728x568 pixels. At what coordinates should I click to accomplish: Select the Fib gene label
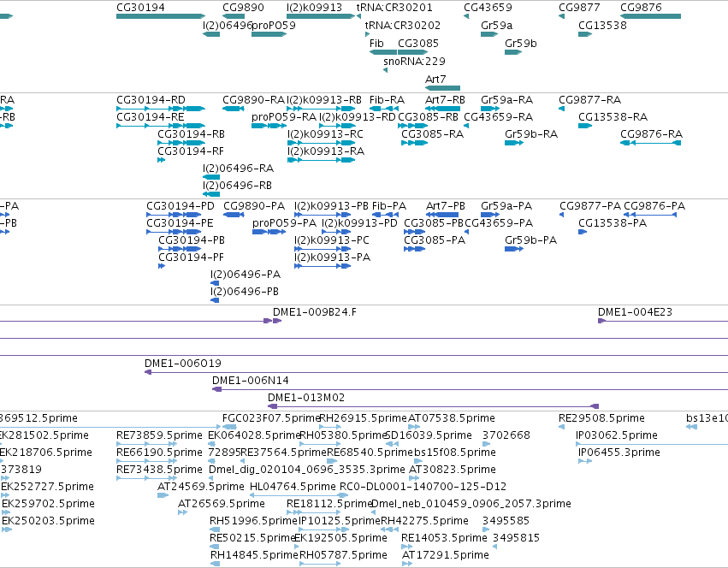point(376,43)
